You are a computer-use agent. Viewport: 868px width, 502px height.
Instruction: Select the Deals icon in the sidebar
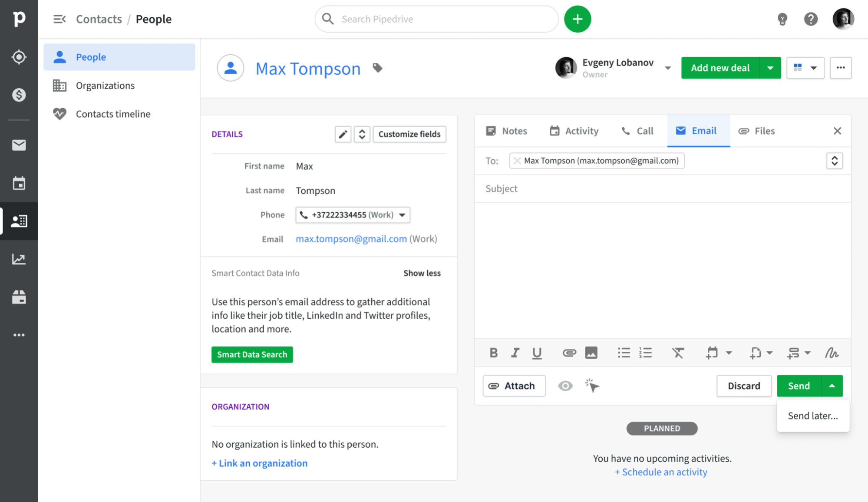(x=19, y=95)
